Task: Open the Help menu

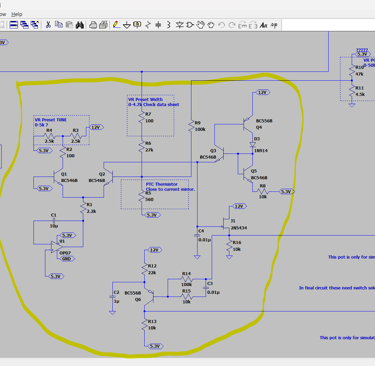Action: (x=17, y=14)
